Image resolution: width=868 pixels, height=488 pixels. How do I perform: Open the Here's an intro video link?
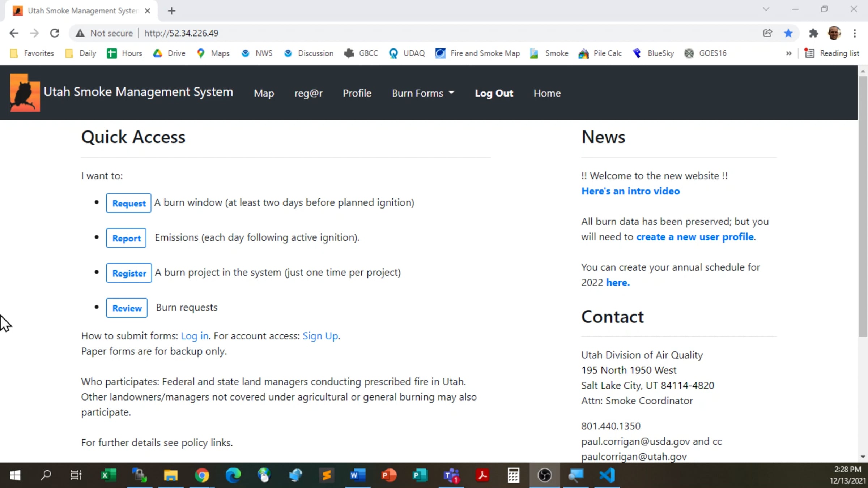(630, 191)
